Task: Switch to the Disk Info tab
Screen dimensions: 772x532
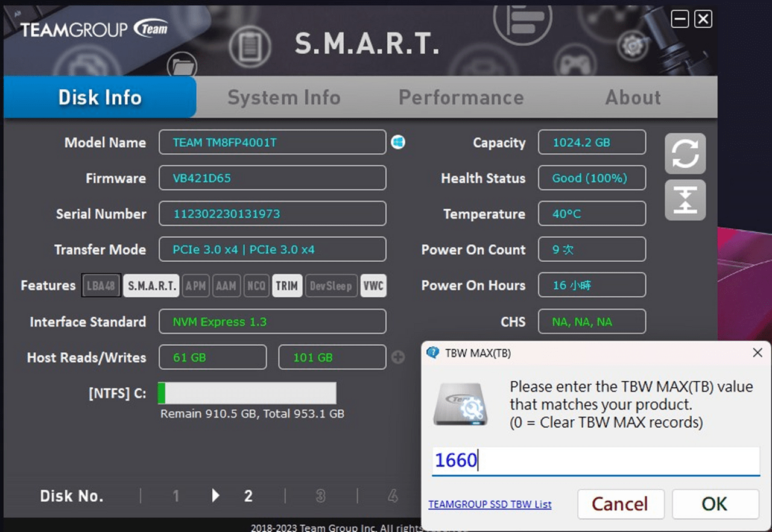Action: coord(100,97)
